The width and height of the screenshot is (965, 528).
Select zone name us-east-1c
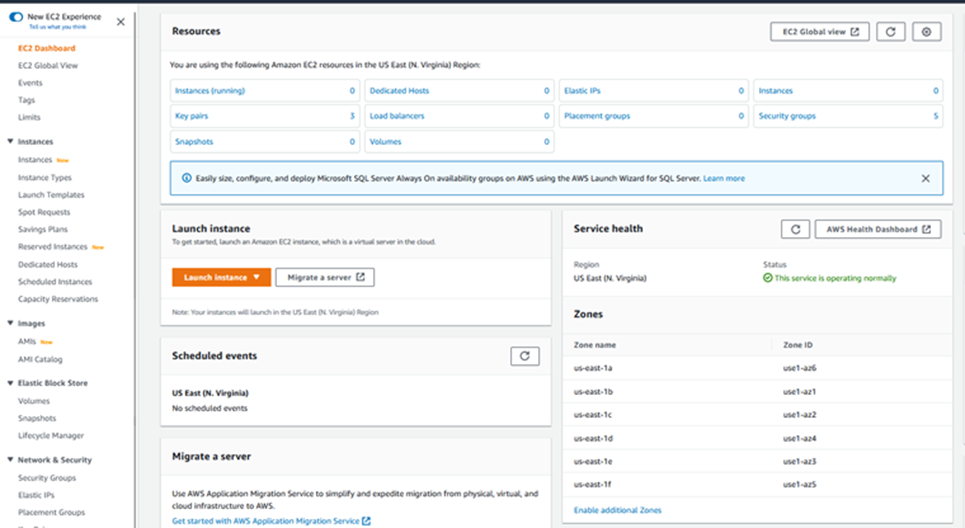593,415
